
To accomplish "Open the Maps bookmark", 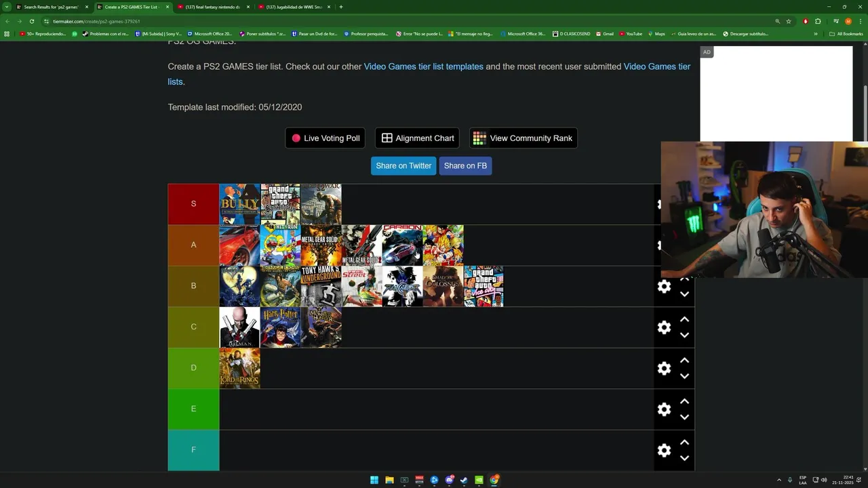I will 656,34.
